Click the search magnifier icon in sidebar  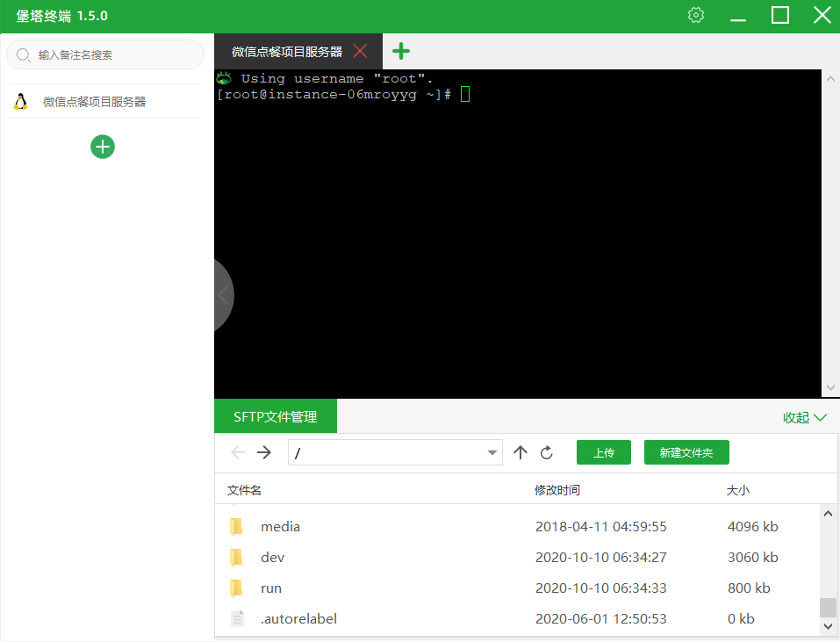coord(23,54)
